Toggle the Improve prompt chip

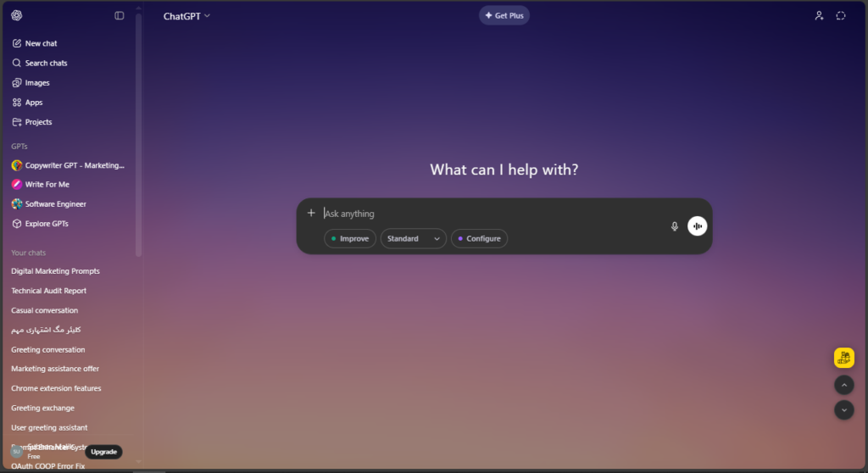(x=350, y=239)
